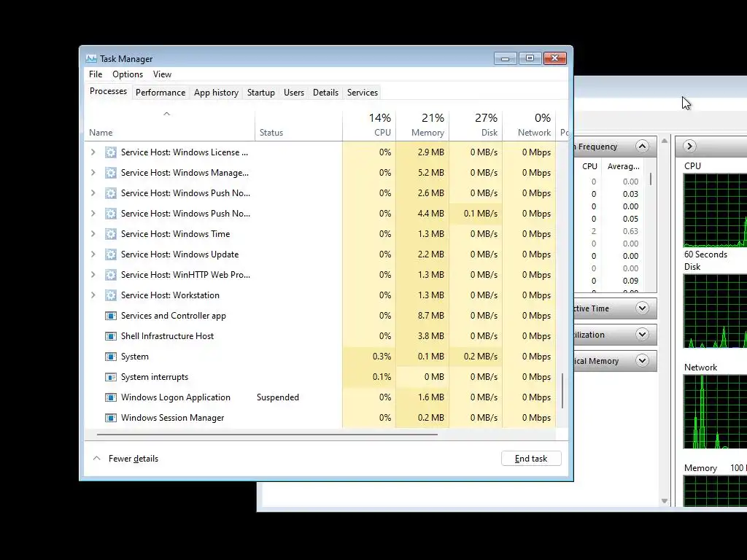The width and height of the screenshot is (747, 560).
Task: Click the Disk graph in Resource Monitor
Action: point(715,311)
